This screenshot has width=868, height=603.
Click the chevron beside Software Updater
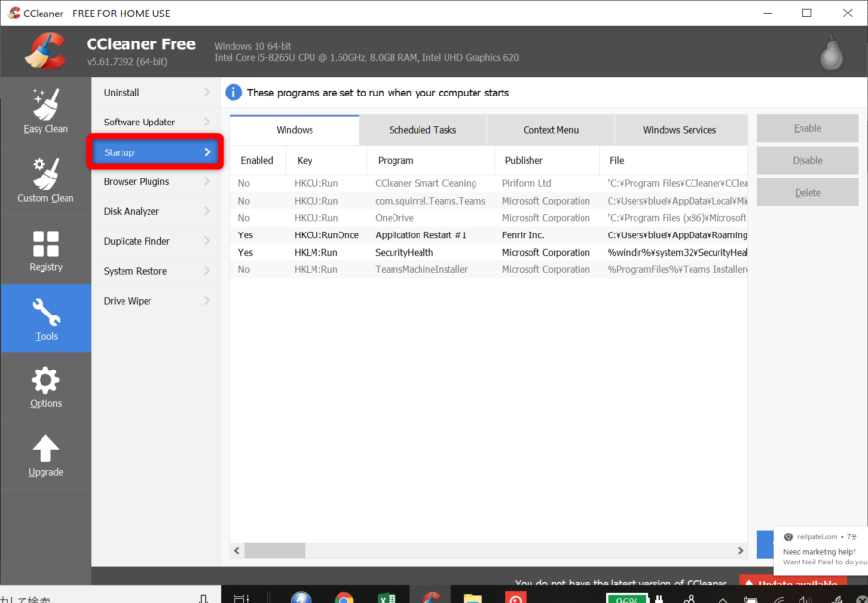click(207, 122)
